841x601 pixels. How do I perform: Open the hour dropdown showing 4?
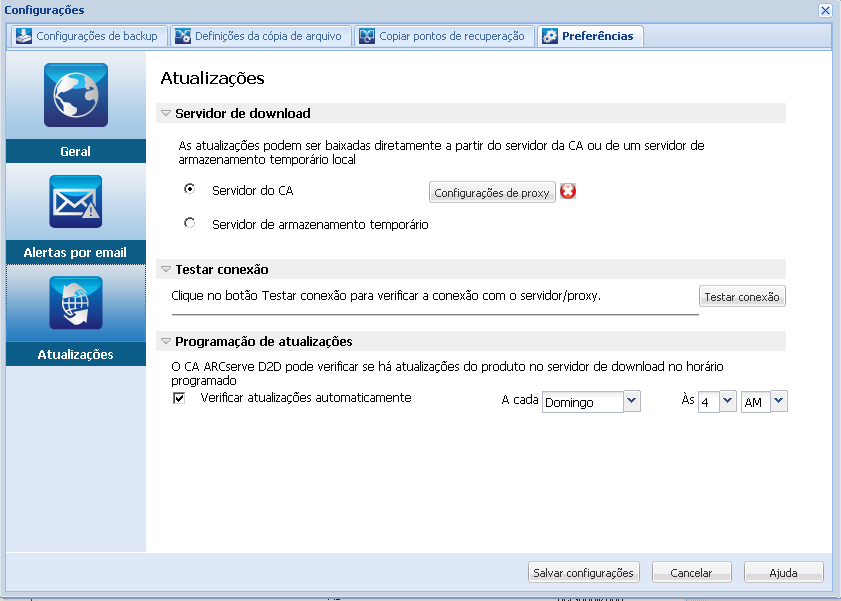728,401
